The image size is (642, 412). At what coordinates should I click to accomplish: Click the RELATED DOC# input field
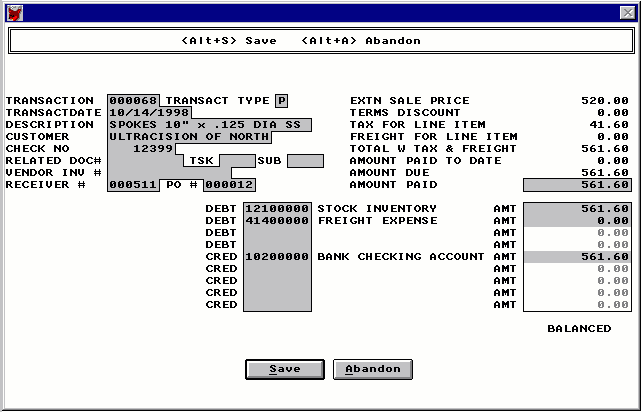point(146,161)
